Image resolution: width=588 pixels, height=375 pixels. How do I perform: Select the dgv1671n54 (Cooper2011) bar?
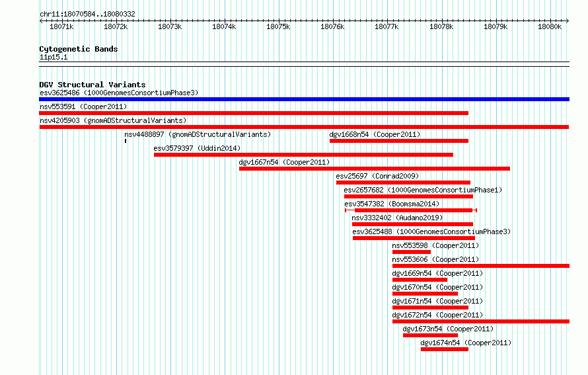click(430, 308)
